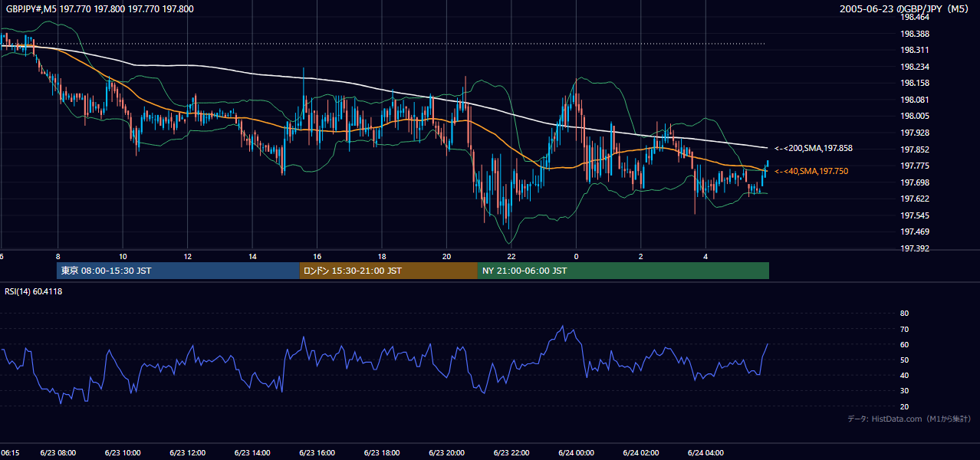Click hour marker 18 under the price chart

point(383,257)
